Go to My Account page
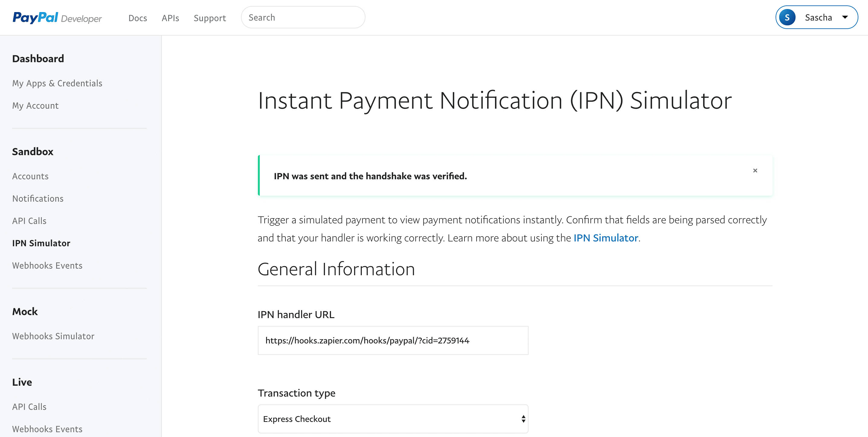 (x=35, y=105)
